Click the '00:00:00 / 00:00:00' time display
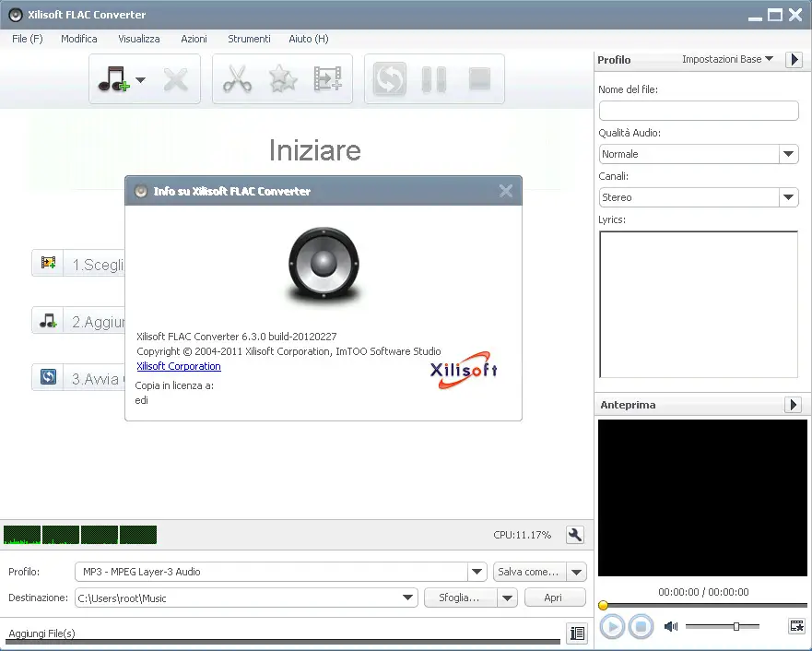812x651 pixels. (703, 592)
